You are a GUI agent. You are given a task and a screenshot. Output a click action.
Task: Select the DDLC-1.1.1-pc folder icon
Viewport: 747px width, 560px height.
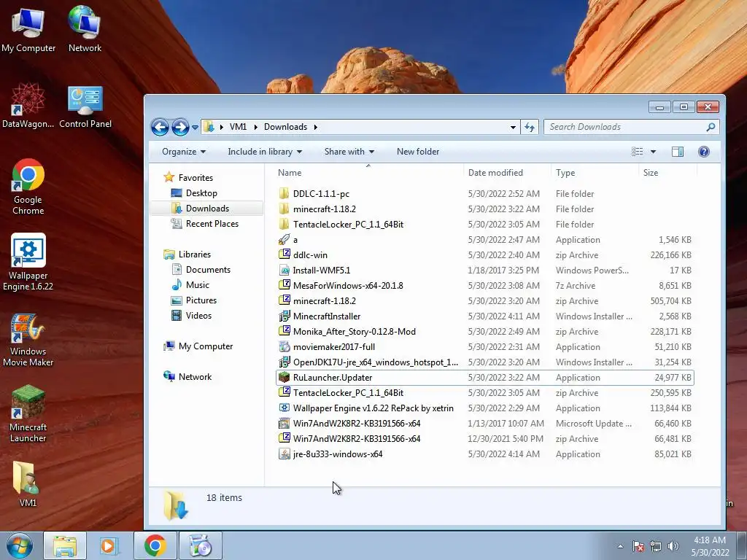[x=284, y=193]
